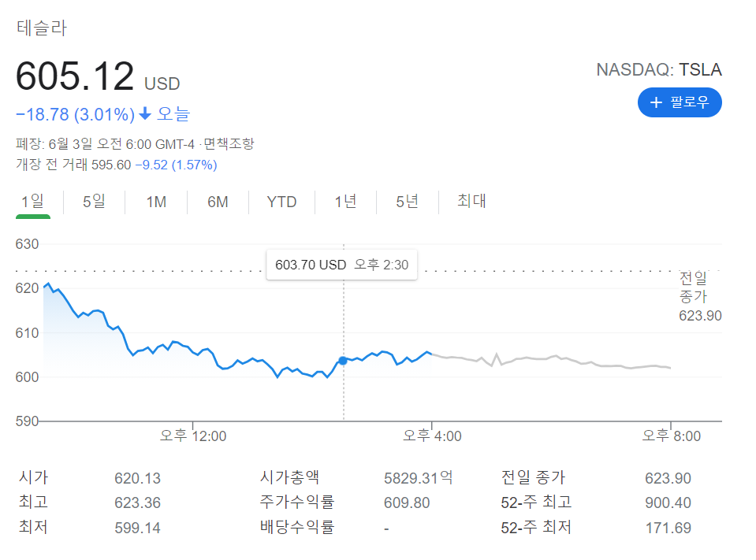Switch to the 5일 chart tab
The height and width of the screenshot is (560, 756).
tap(94, 202)
